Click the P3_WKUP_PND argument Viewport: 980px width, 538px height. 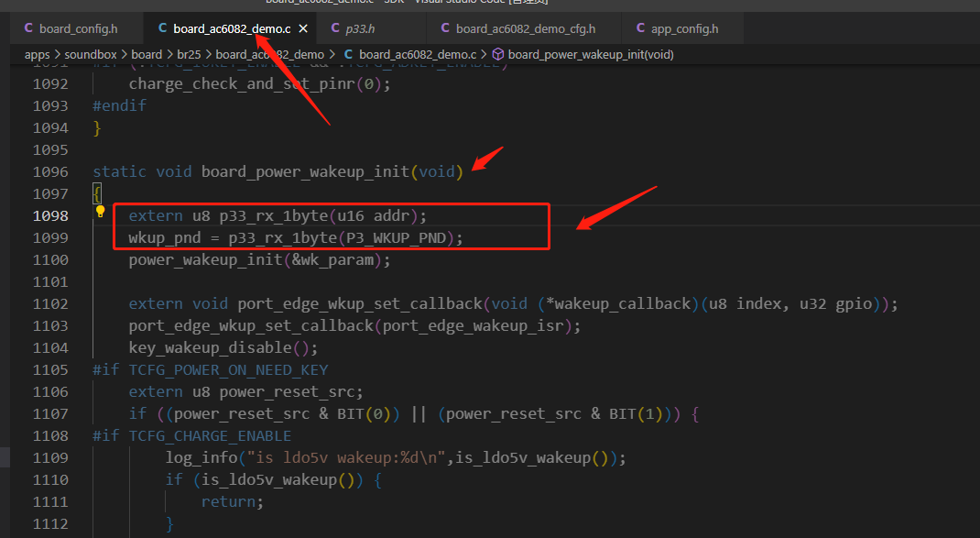tap(397, 237)
